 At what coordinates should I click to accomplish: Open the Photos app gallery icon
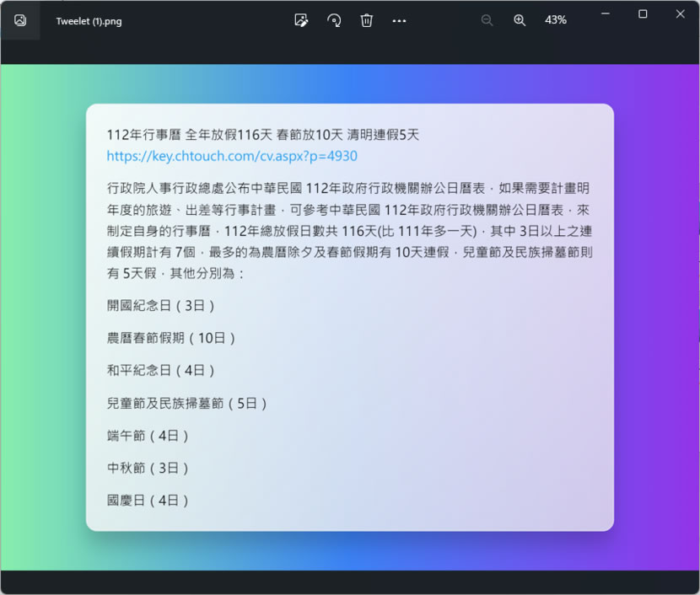click(x=20, y=20)
